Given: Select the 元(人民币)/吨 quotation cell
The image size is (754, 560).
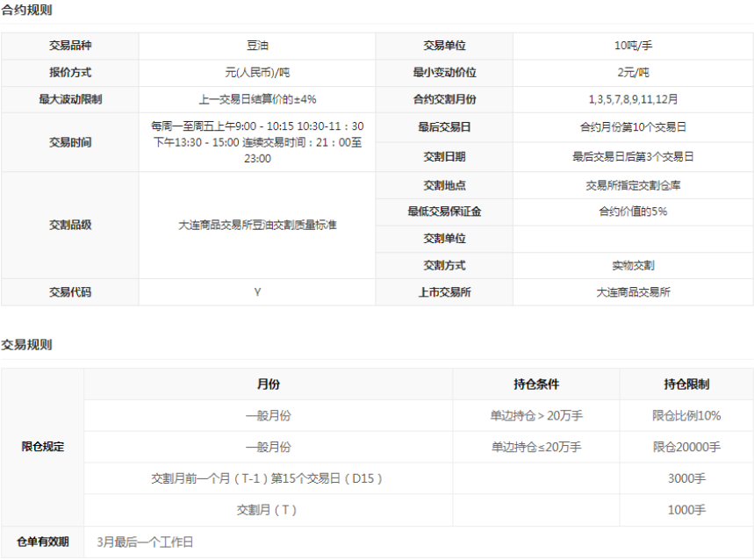Looking at the screenshot, I should tap(257, 73).
